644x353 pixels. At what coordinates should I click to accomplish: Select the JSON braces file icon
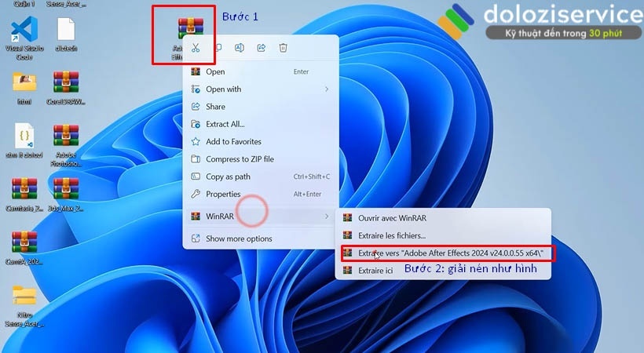pyautogui.click(x=24, y=136)
